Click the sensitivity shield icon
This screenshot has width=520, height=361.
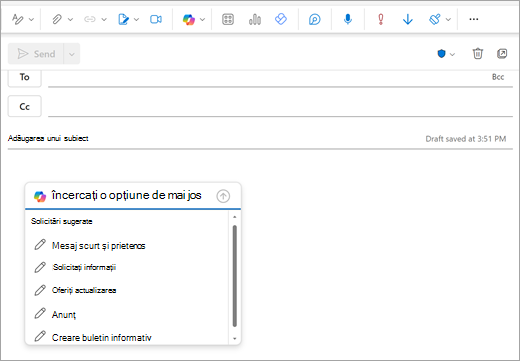[x=441, y=54]
